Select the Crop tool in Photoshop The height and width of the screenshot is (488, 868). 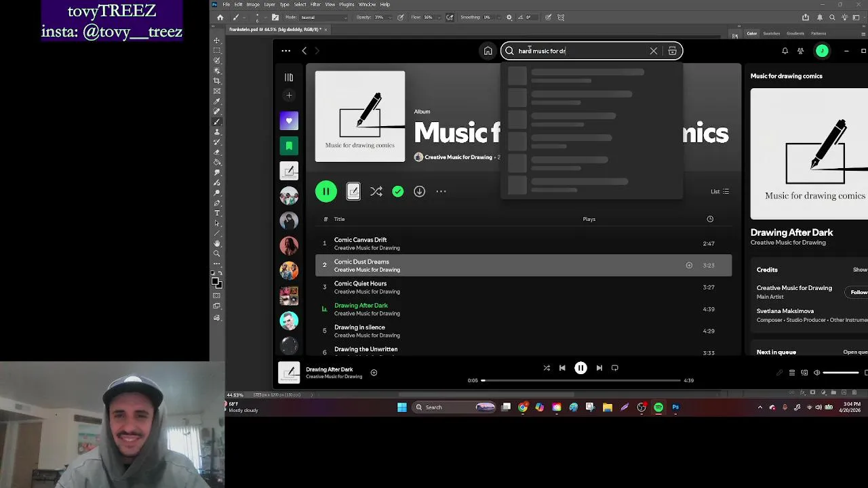[x=217, y=81]
